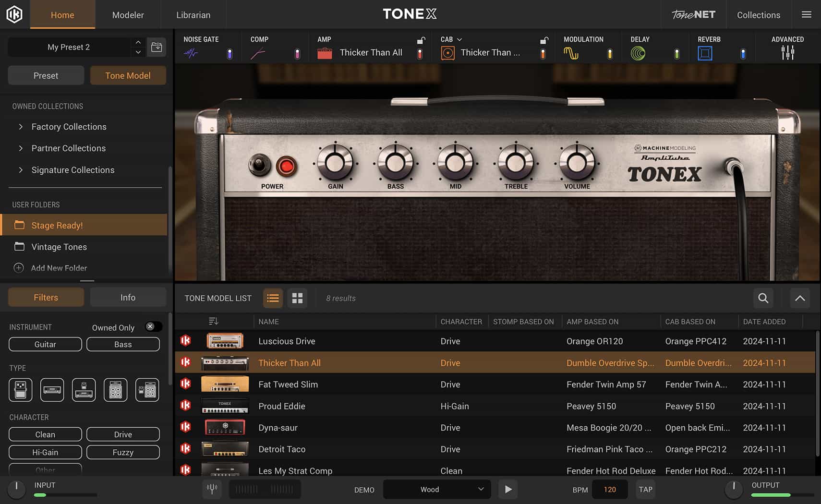
Task: Open the tuner
Action: point(212,489)
